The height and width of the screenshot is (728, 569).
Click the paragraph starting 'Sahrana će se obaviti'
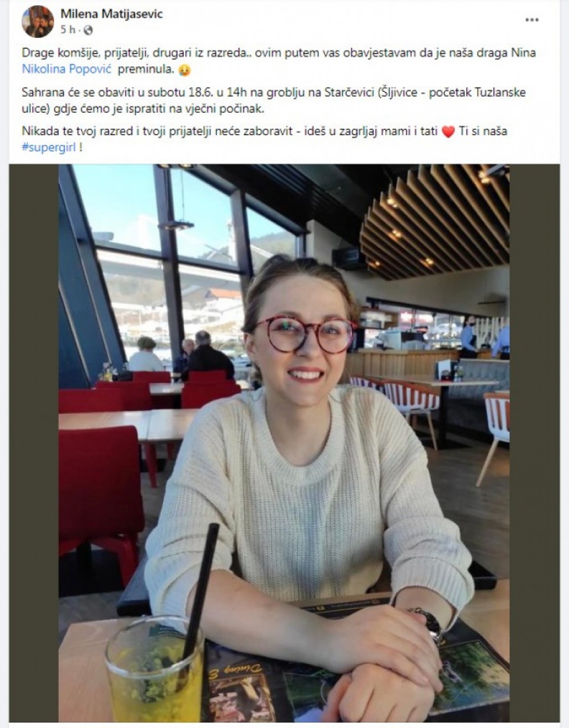[x=274, y=101]
